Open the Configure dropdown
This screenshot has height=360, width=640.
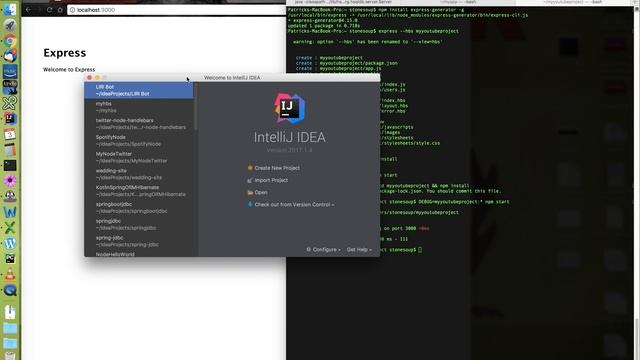pyautogui.click(x=323, y=249)
